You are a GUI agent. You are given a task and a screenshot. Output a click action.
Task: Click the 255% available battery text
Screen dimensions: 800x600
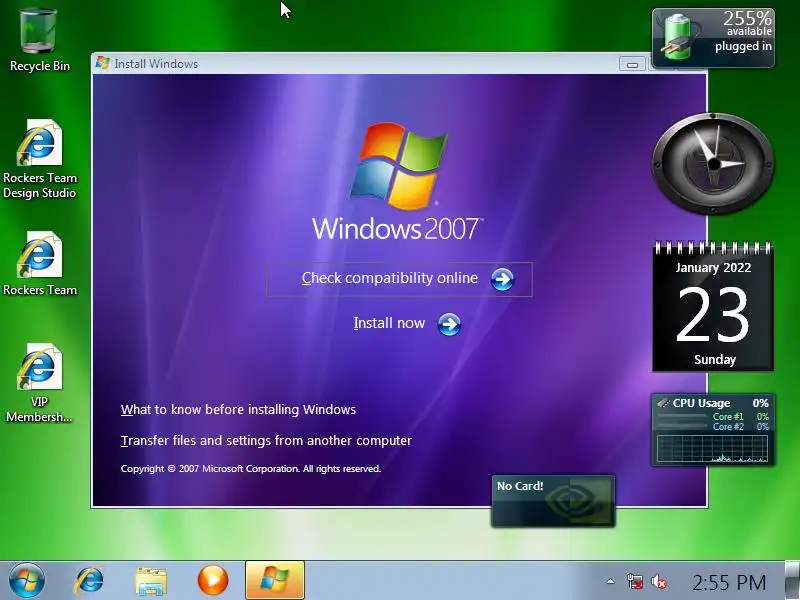pyautogui.click(x=747, y=24)
